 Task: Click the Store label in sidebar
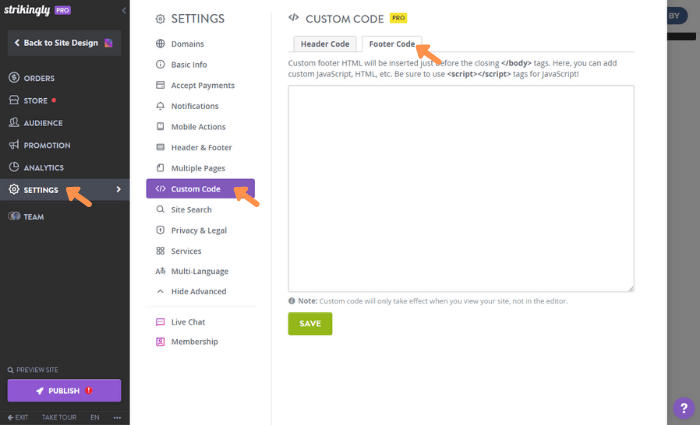click(x=35, y=100)
